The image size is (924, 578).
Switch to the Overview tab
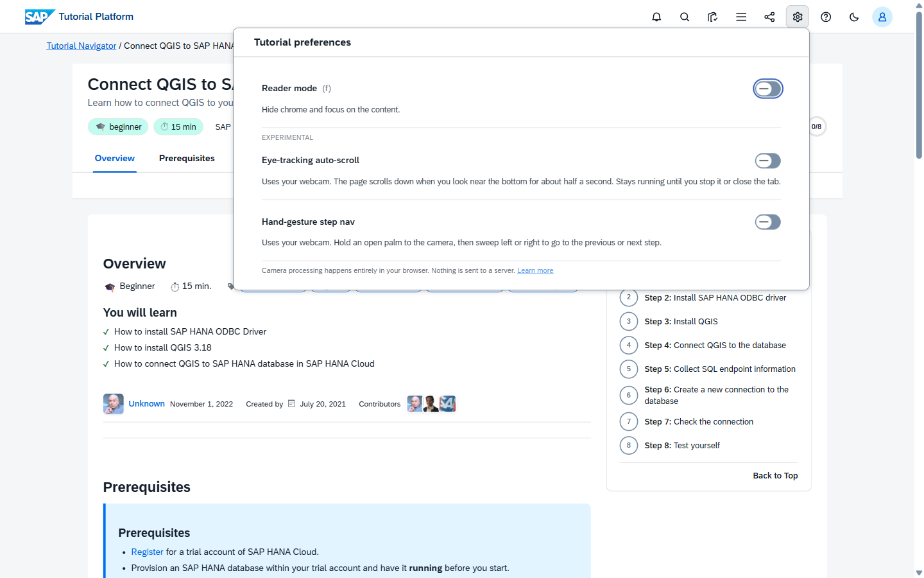pyautogui.click(x=115, y=159)
